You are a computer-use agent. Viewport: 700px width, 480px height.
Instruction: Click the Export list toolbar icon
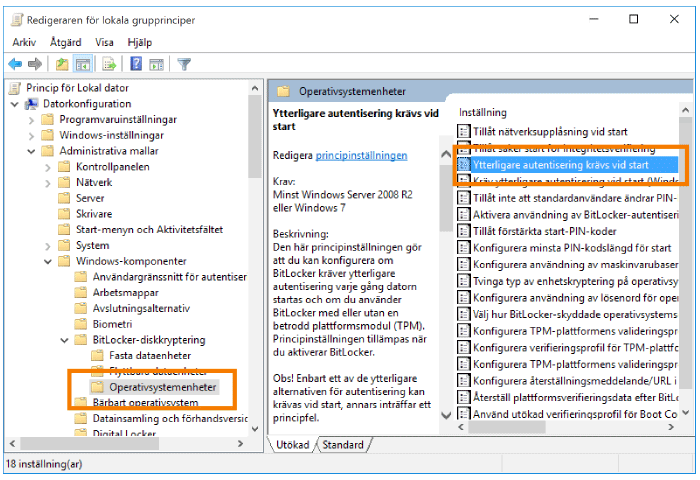click(109, 64)
